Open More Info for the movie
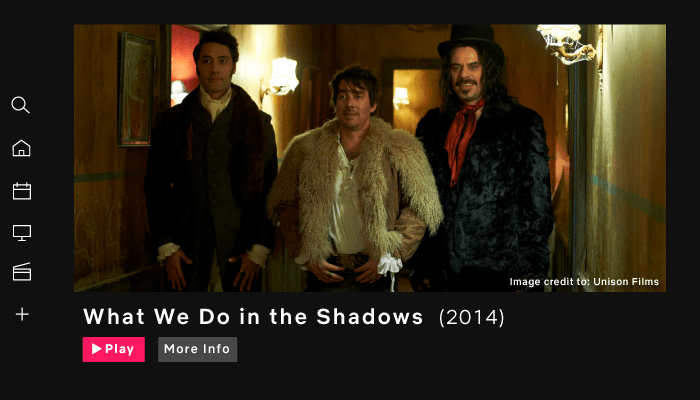 pyautogui.click(x=197, y=349)
